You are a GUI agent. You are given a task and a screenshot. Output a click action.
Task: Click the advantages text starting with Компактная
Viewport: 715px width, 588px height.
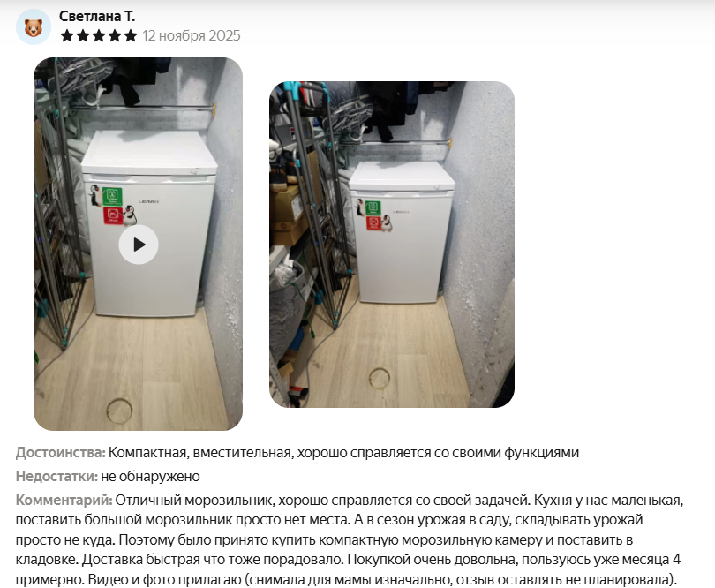[x=344, y=453]
